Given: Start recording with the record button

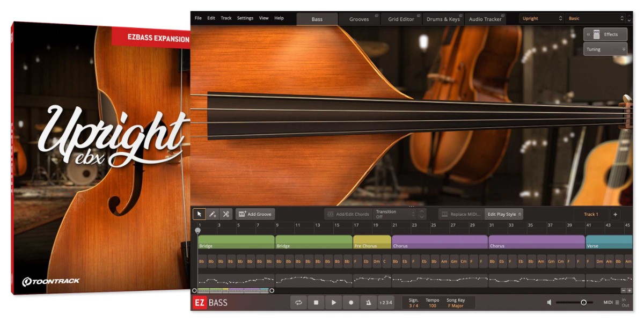Looking at the screenshot, I should click(x=351, y=303).
